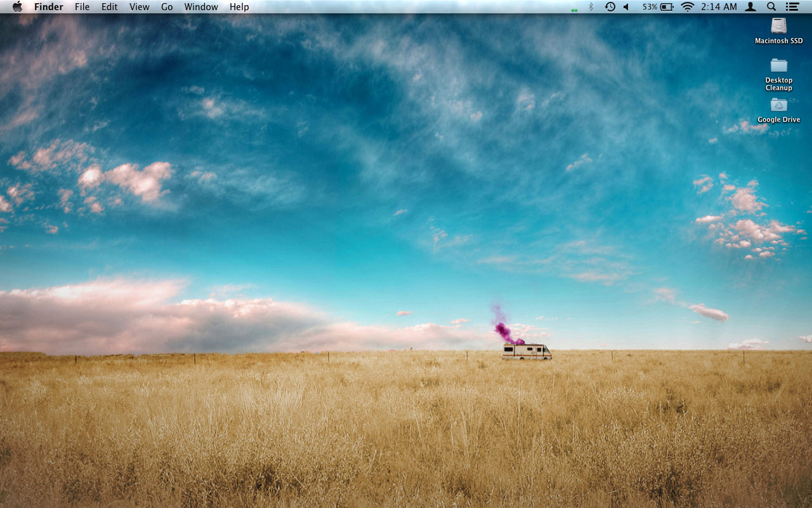
Task: Open the fast user switching menu
Action: click(x=750, y=7)
